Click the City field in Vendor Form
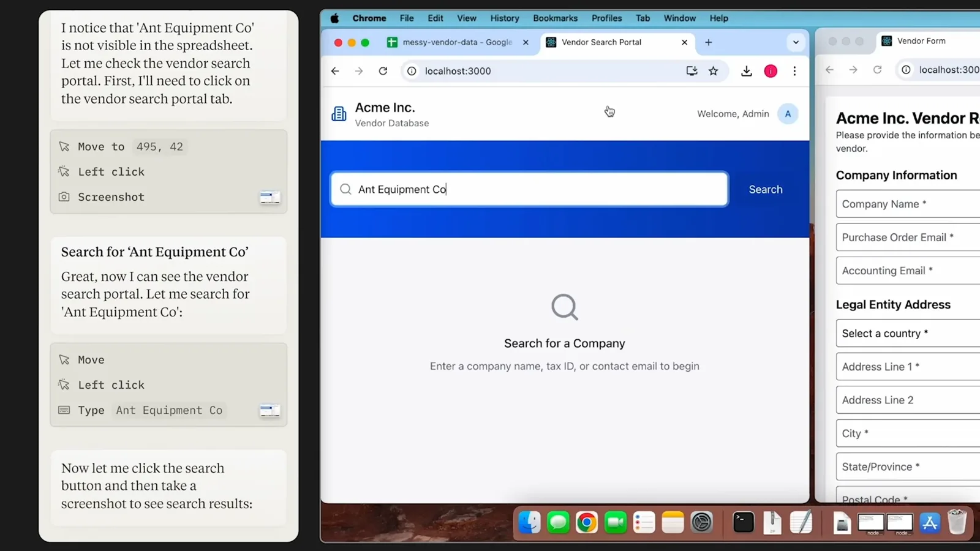 [x=908, y=433]
